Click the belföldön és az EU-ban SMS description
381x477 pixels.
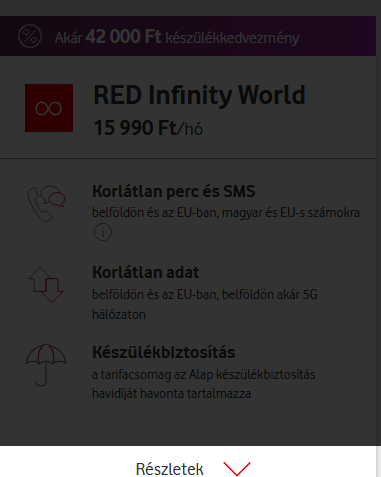226,213
